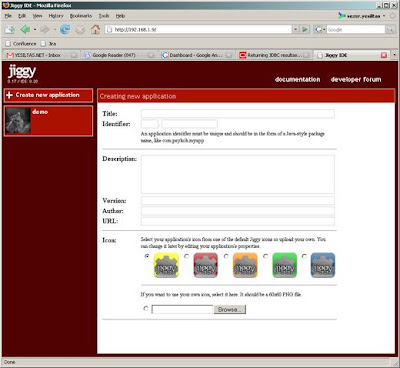400x368 pixels.
Task: Select the custom icon upload radio button
Action: (x=146, y=308)
